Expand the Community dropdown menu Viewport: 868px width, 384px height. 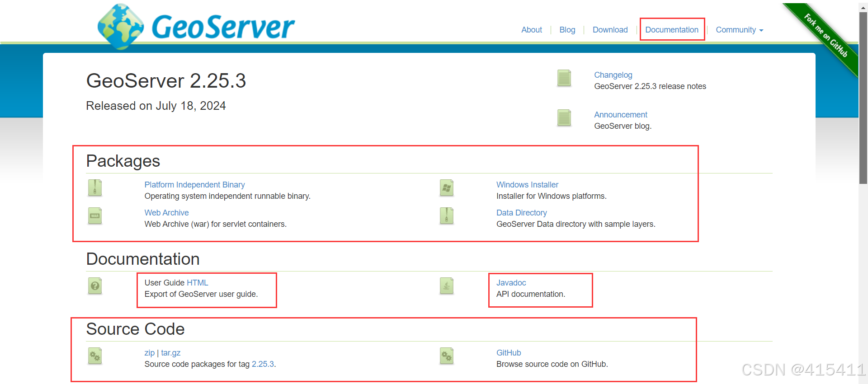tap(740, 30)
